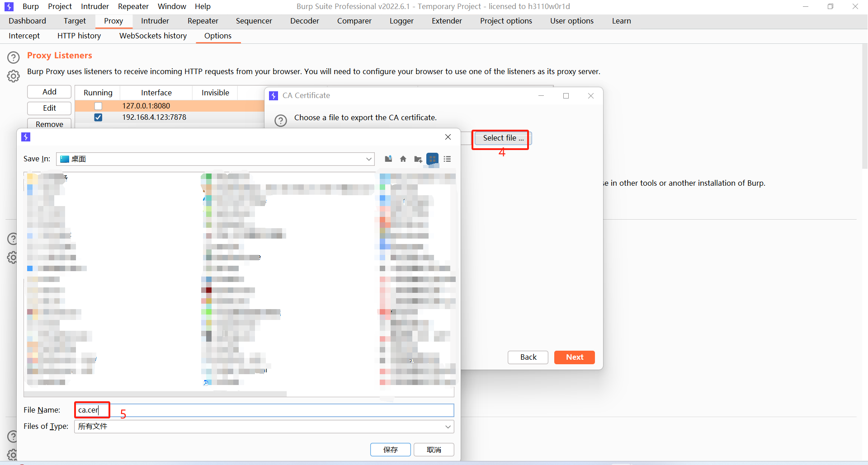Screen dimensions: 868x465
Task: Click Edit listener button
Action: point(49,108)
